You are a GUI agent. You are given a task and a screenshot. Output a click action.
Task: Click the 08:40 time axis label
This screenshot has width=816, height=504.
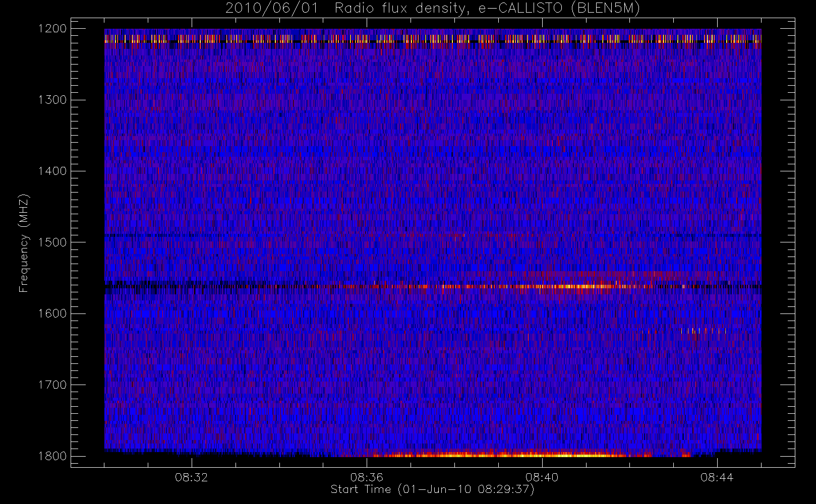pos(542,477)
